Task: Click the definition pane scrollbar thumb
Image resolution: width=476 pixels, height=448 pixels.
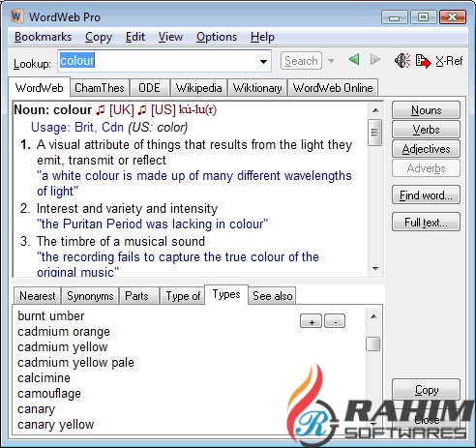Action: [374, 133]
